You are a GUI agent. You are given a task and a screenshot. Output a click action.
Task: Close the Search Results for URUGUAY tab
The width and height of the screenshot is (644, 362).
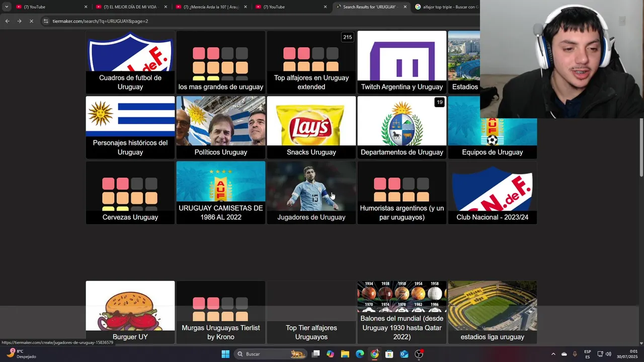pos(405,7)
